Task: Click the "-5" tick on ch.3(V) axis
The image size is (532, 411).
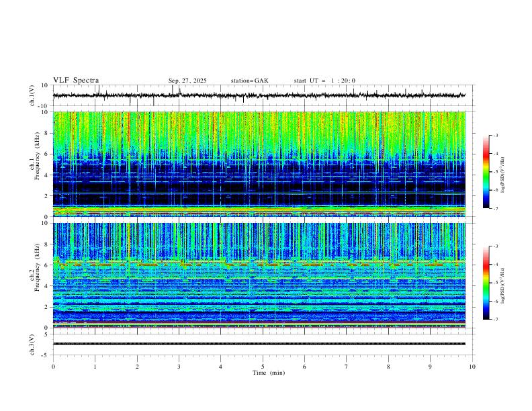Action: (x=46, y=355)
